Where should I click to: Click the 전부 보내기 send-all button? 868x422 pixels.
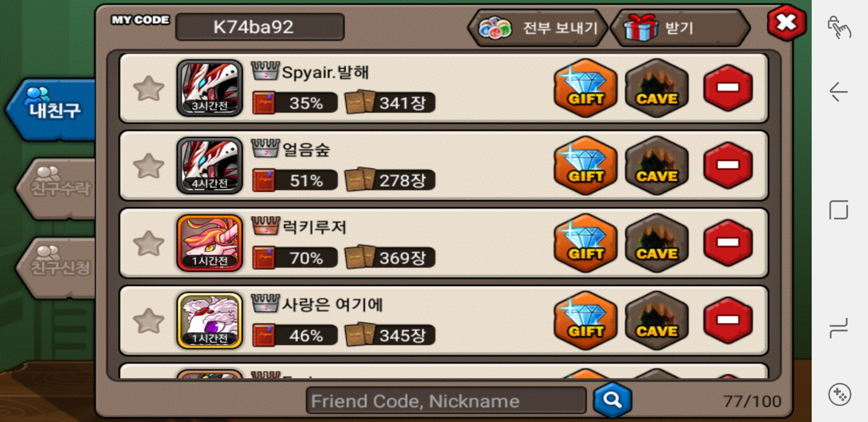click(538, 28)
